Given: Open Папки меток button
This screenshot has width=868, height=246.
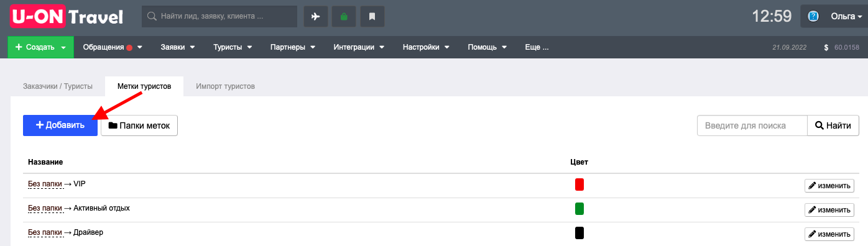Looking at the screenshot, I should [x=139, y=125].
